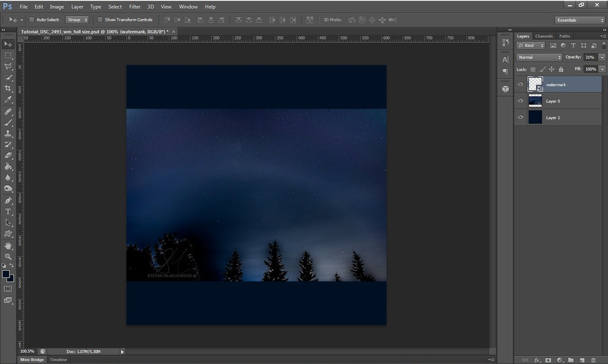608x364 pixels.
Task: Click the foreground color swatch
Action: click(6, 274)
